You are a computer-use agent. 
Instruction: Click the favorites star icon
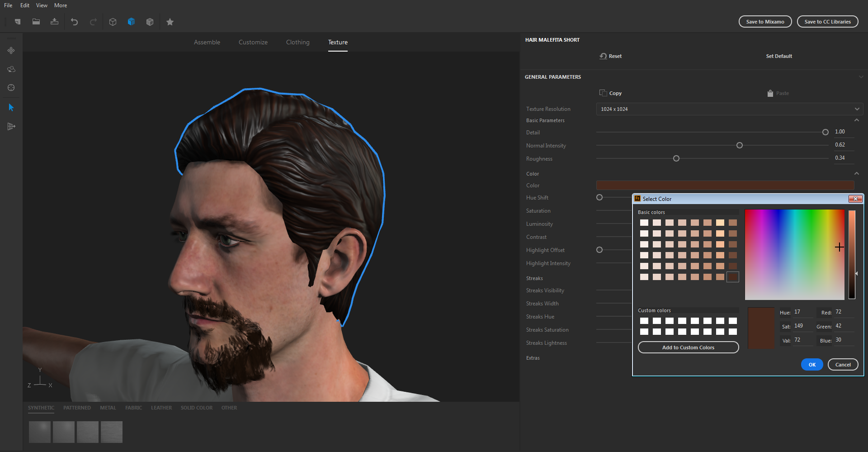pyautogui.click(x=170, y=22)
